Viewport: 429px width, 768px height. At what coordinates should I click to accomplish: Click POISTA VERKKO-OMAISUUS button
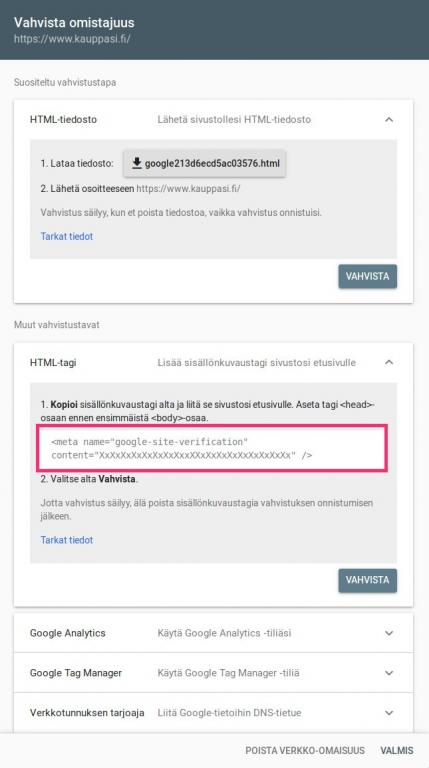click(x=305, y=750)
